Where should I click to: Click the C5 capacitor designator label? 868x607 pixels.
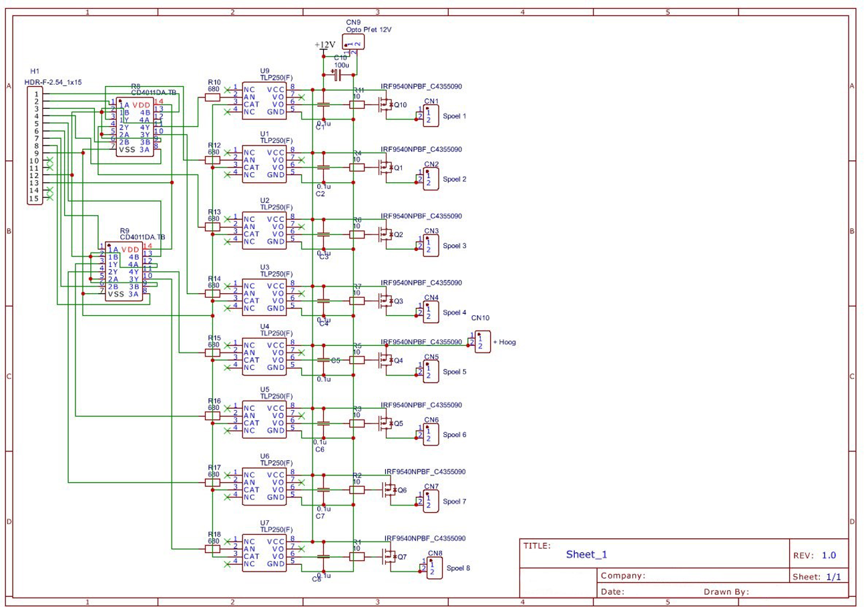pyautogui.click(x=336, y=361)
